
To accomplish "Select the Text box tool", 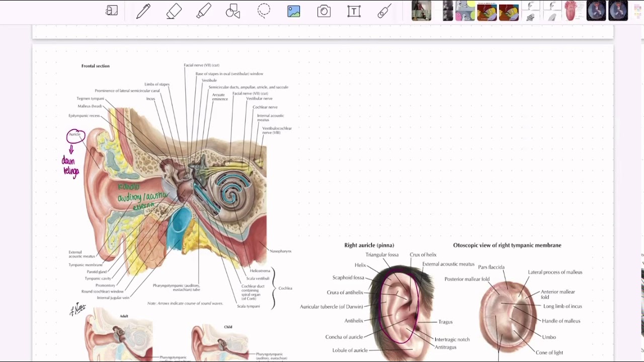I will pyautogui.click(x=354, y=11).
